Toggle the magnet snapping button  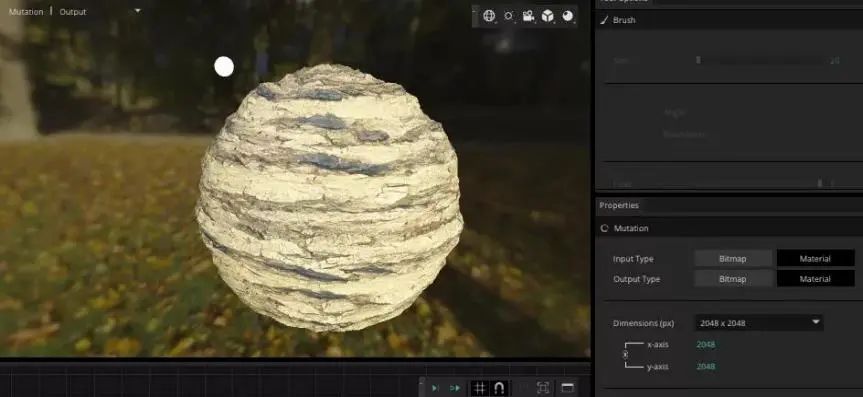[500, 388]
